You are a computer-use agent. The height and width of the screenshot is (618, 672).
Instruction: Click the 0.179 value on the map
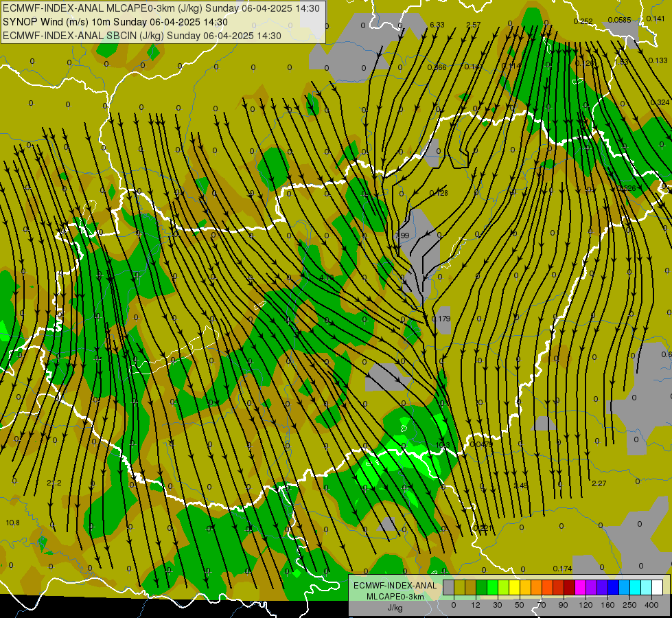441,319
